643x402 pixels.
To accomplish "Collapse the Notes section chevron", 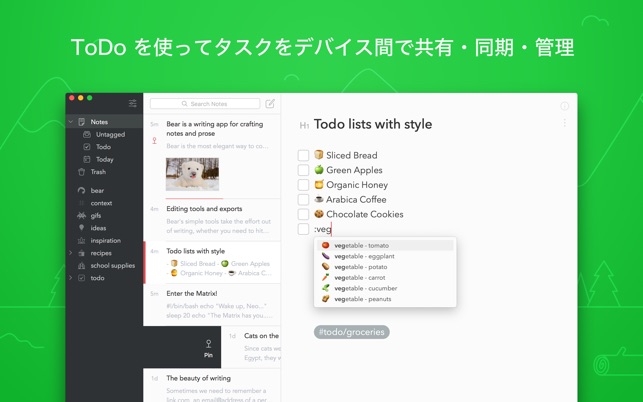I will (71, 122).
